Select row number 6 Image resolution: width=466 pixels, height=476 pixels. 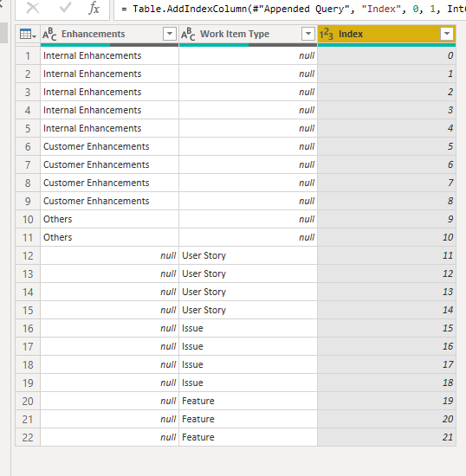28,146
